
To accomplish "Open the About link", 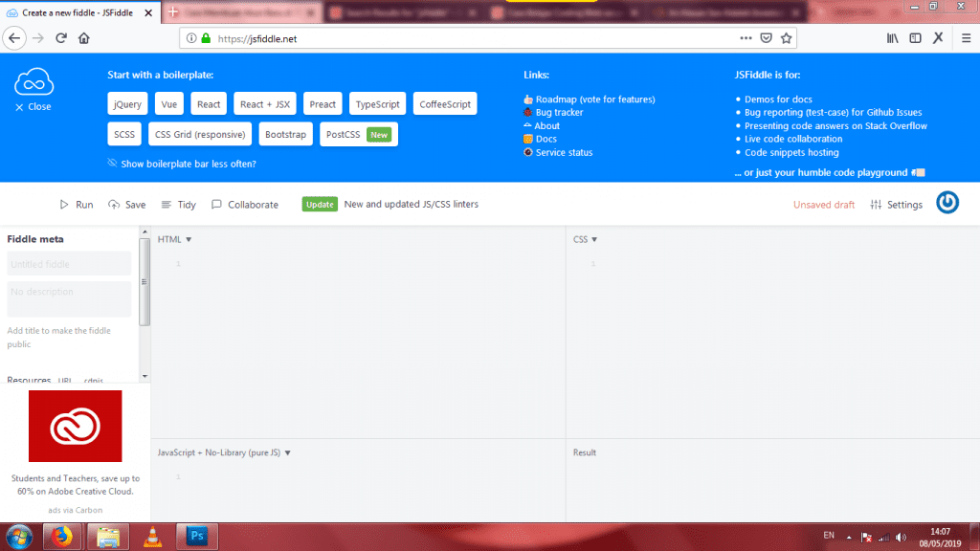I will coord(542,125).
